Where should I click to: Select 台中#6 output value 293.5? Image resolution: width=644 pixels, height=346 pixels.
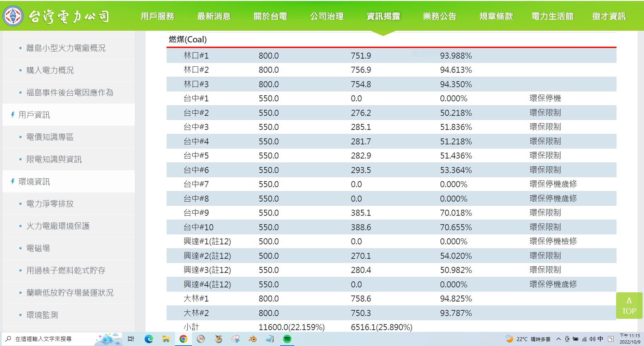coord(361,170)
